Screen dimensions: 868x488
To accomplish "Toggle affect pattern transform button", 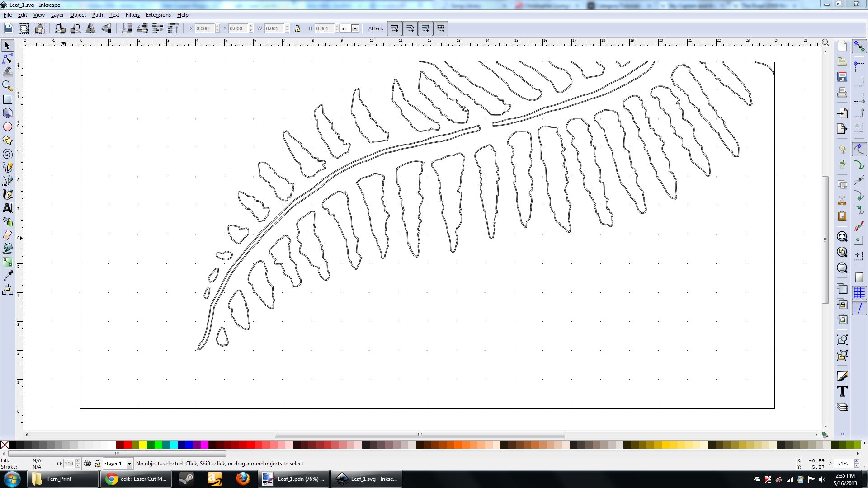I will point(441,28).
